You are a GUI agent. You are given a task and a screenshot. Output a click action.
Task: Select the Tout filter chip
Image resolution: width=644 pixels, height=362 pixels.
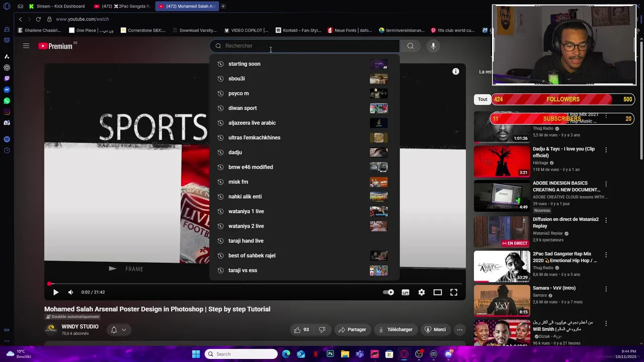(482, 100)
